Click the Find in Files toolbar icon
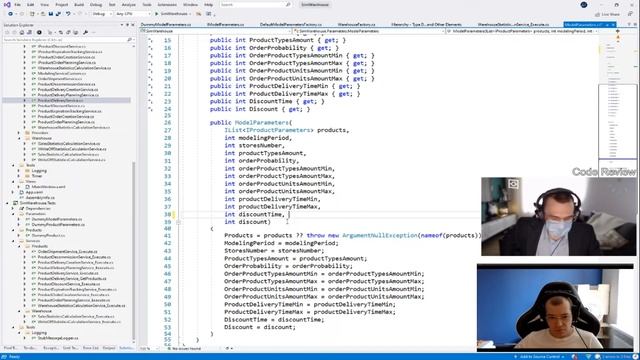 (x=199, y=14)
